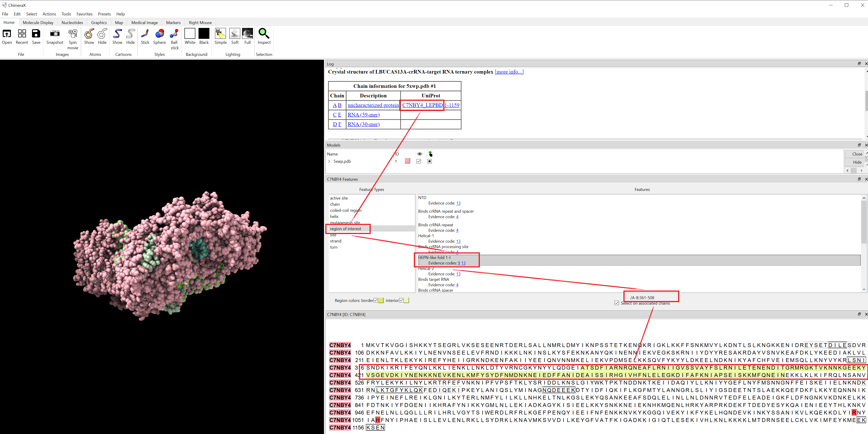Viewport: 868px width, 434px height.
Task: Show cartoons with the Cartoons Show icon
Action: tap(117, 33)
